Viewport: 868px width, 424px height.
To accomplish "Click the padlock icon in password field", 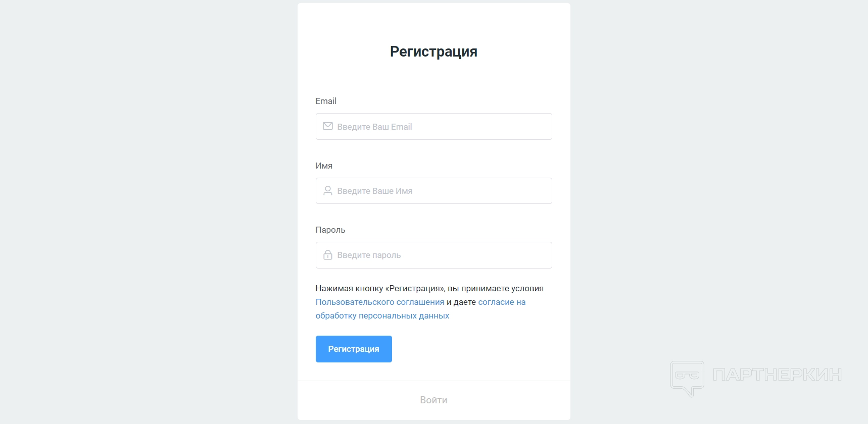I will [328, 255].
